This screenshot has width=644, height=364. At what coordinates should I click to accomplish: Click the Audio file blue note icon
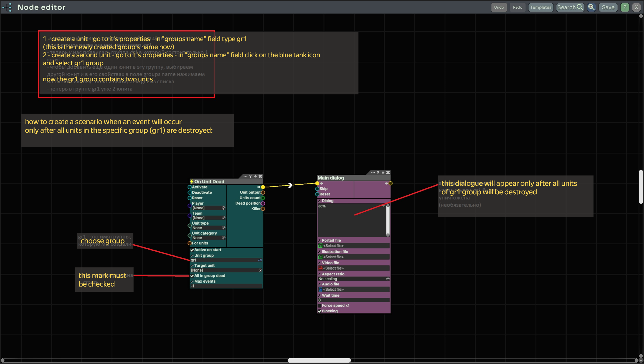(x=320, y=289)
